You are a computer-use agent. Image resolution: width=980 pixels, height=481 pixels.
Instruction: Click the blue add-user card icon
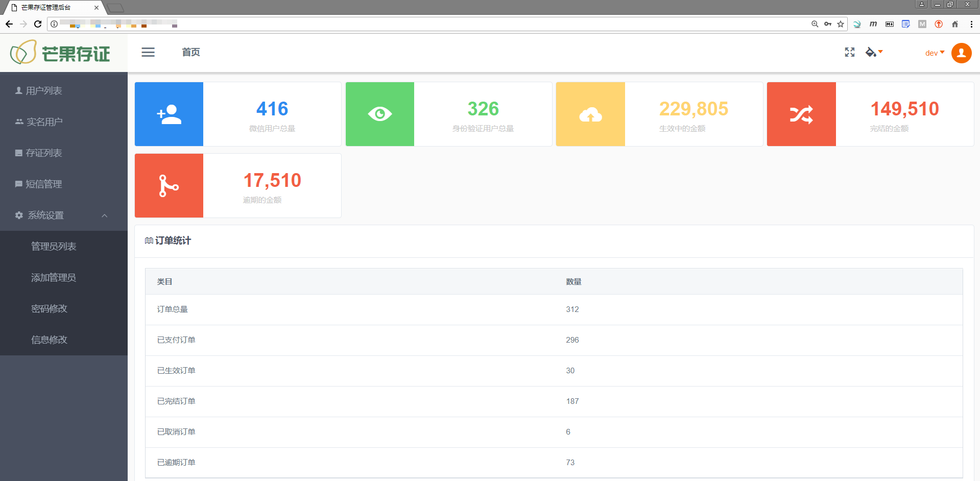pyautogui.click(x=169, y=114)
